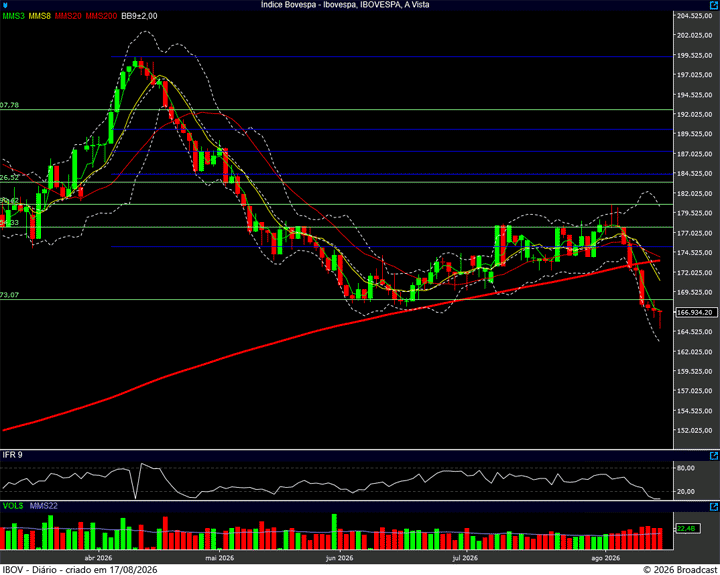Click the abr 2026 date label
Viewport: 720px width, 575px height.
click(98, 558)
